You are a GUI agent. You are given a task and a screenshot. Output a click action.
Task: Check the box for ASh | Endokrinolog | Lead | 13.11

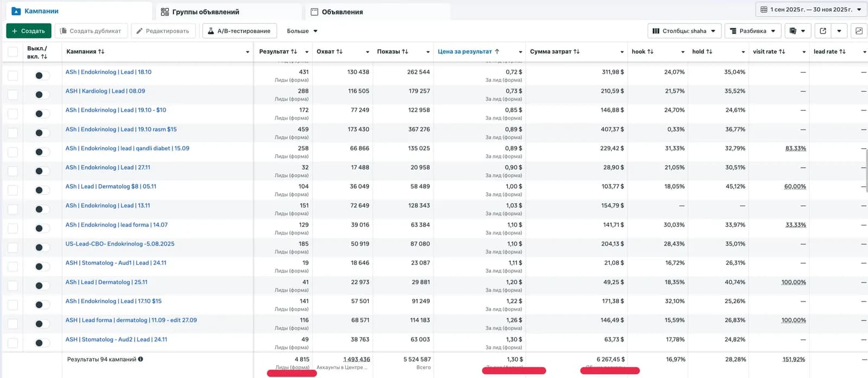(12, 209)
